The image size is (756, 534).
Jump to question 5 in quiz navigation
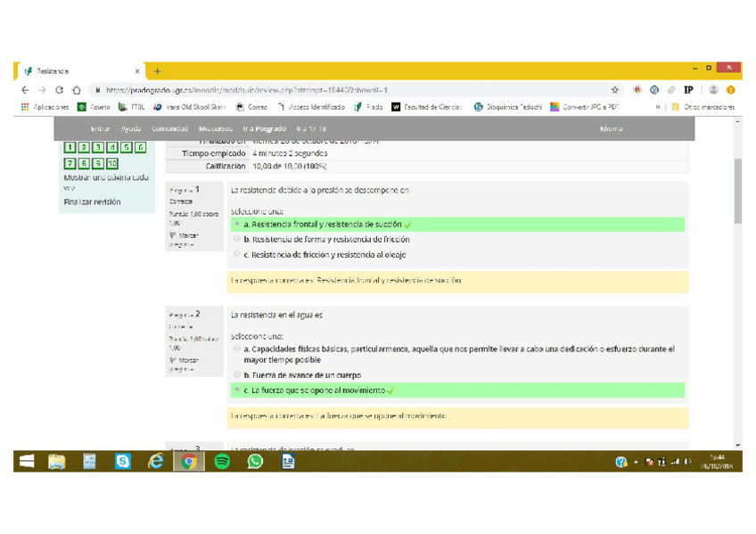pyautogui.click(x=127, y=148)
